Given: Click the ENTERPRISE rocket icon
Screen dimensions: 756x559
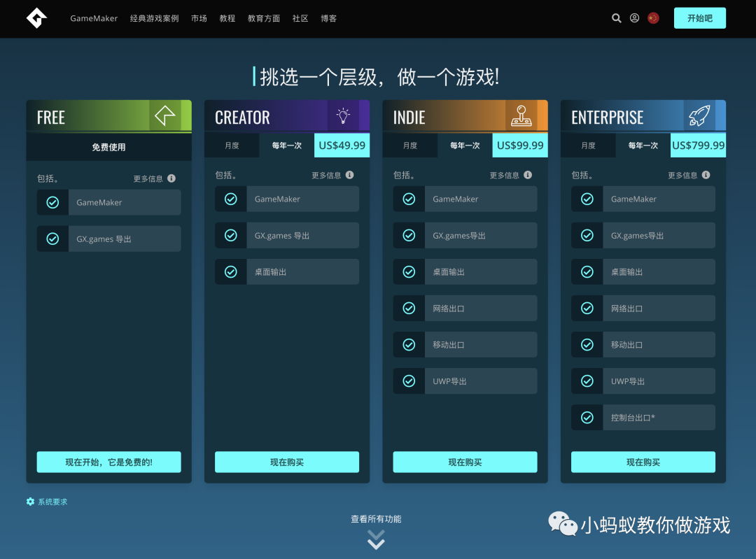Looking at the screenshot, I should [x=699, y=115].
